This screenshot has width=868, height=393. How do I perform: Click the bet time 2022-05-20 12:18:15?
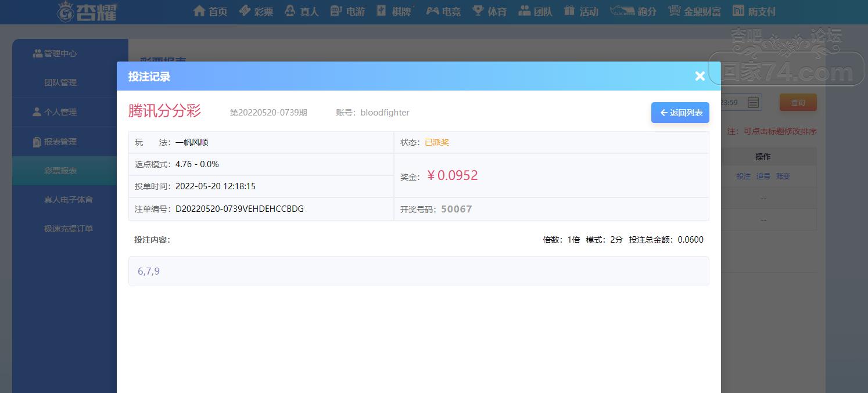click(216, 186)
